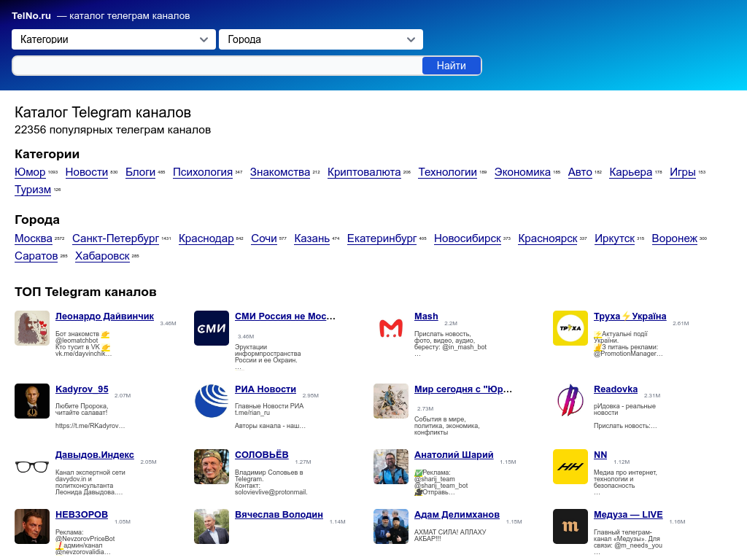Click the НЕВЗОРОВ channel avatar
Viewport: 747px width, 560px height.
point(32,526)
